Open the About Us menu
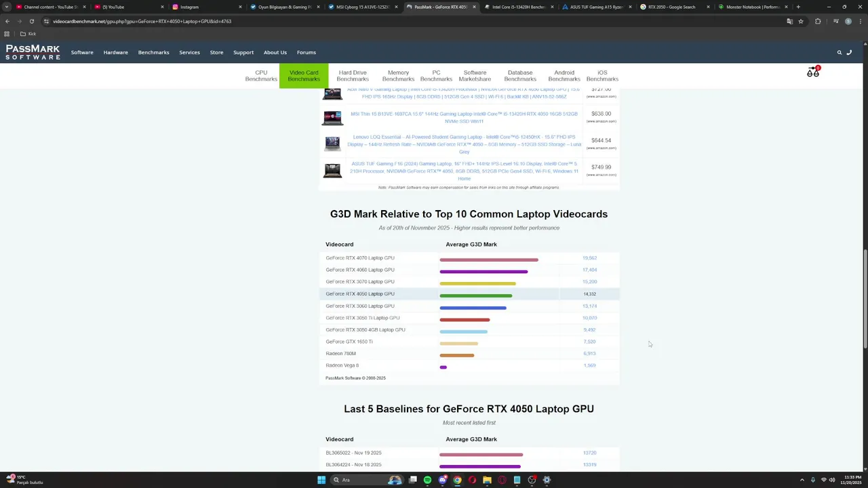Image resolution: width=868 pixels, height=488 pixels. point(275,52)
